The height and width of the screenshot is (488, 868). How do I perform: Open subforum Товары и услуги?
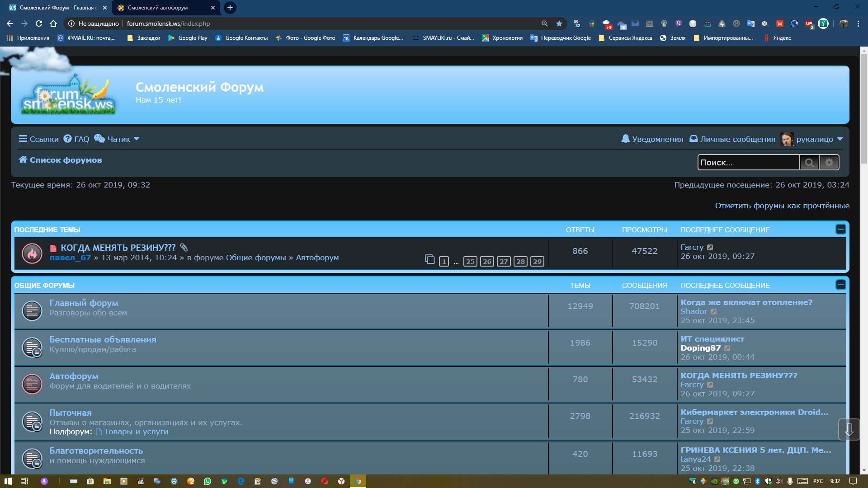coord(136,432)
